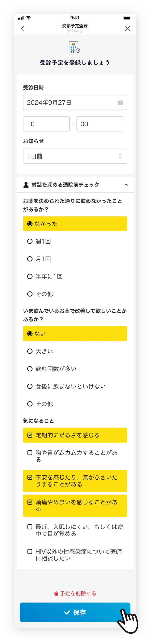Tap the back arrow in the header
This screenshot has height=644, width=152.
click(23, 29)
